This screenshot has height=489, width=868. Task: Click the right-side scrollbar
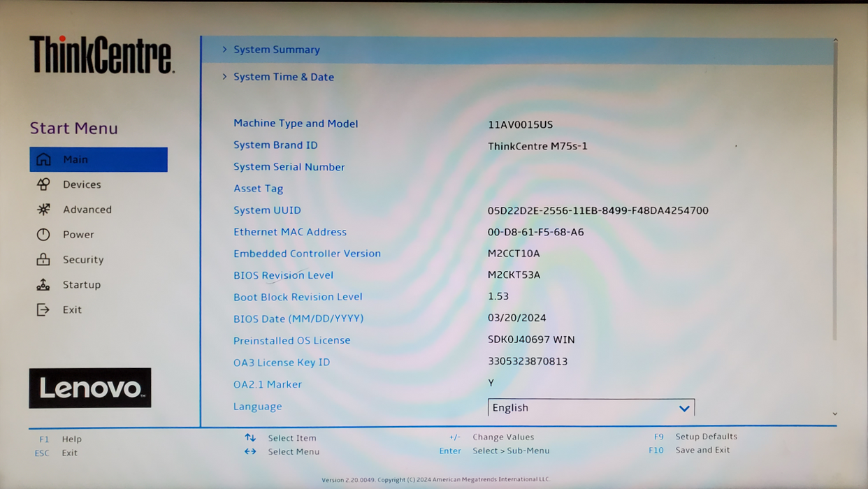834,210
